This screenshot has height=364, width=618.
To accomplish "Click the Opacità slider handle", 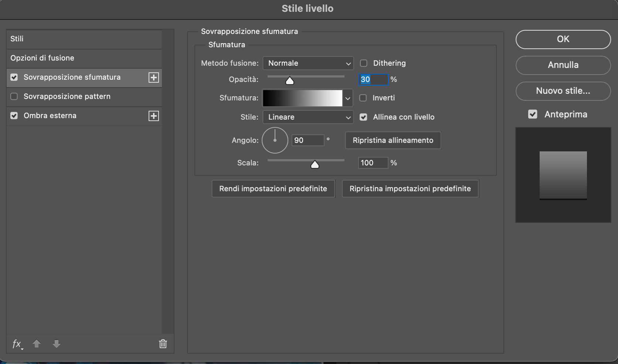I will (x=290, y=81).
